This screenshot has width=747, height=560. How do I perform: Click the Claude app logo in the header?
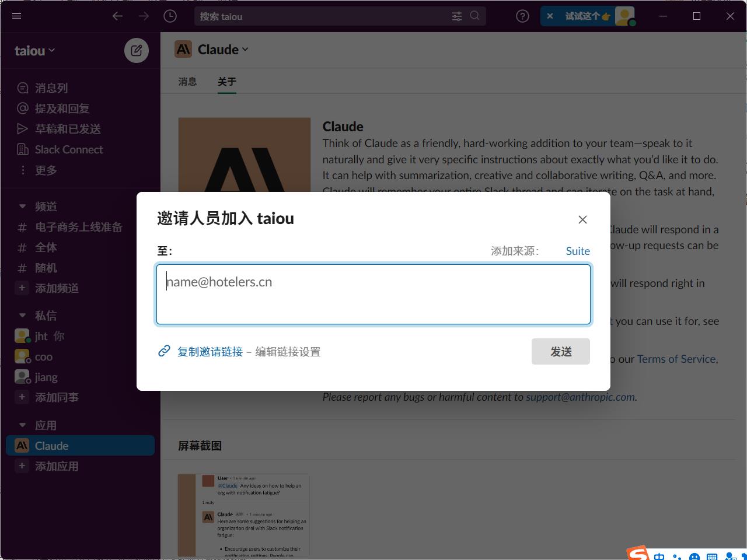pyautogui.click(x=183, y=50)
